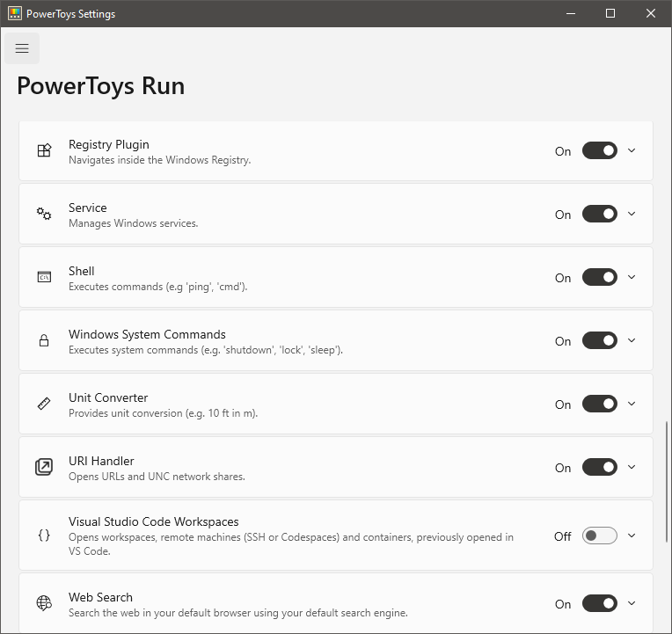Expand the Web Search options chevron
Screen dimensions: 672x634
pos(632,603)
